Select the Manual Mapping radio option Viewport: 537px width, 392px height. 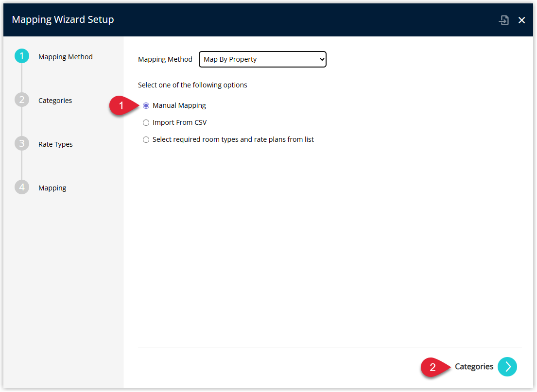146,106
